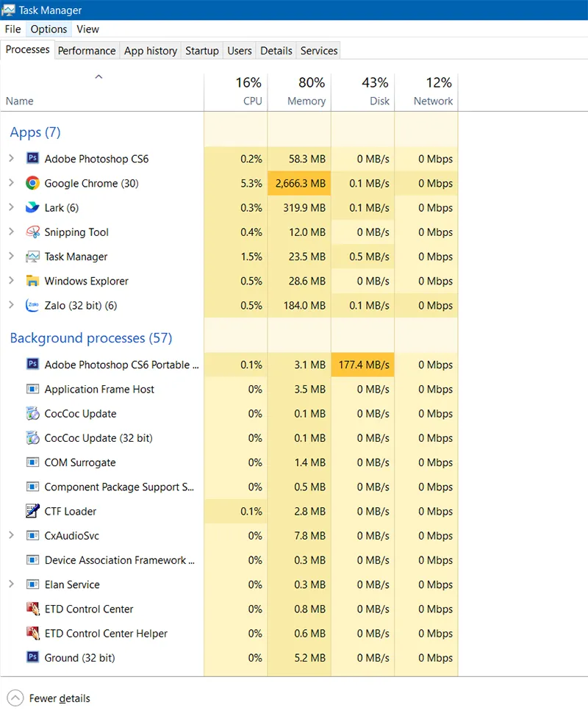Click the Adobe Photoshop CS6 Portable background icon

pyautogui.click(x=32, y=364)
